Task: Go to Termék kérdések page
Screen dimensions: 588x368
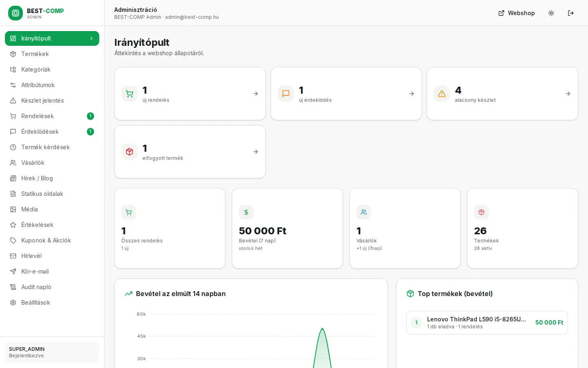Action: 52,147
